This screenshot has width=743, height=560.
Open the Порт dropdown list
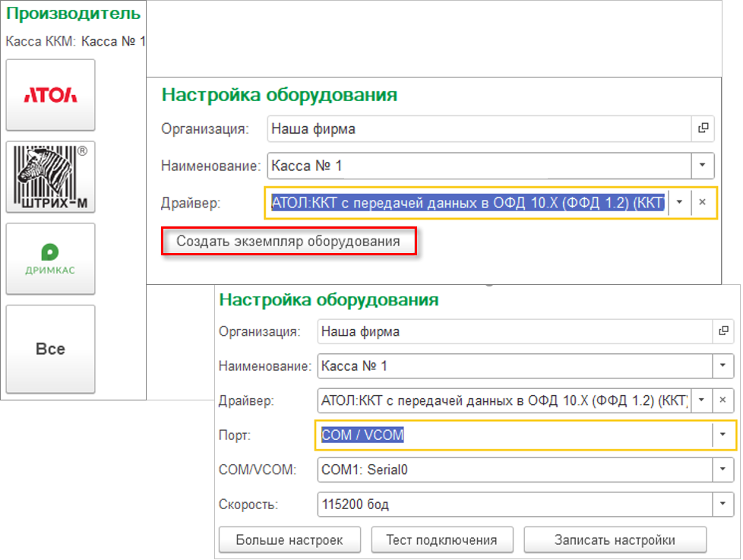(x=722, y=435)
